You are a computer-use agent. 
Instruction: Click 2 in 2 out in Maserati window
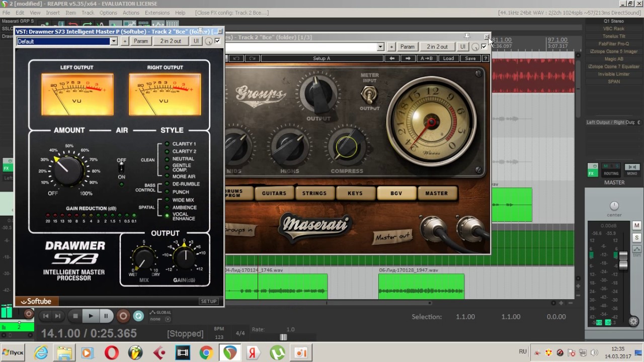click(x=437, y=47)
